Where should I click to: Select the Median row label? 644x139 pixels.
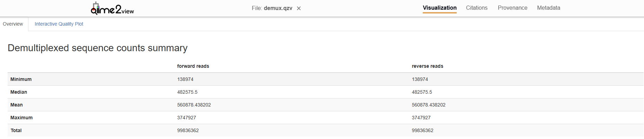coord(19,92)
